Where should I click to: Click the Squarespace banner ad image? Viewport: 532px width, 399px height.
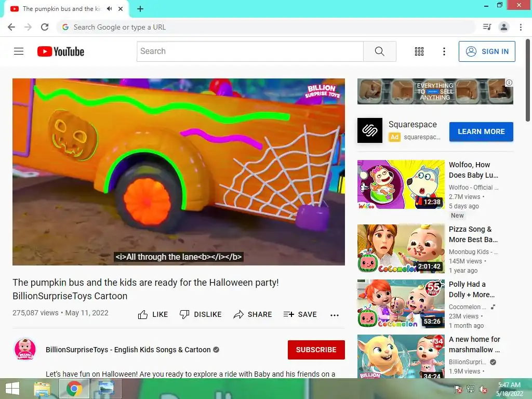click(435, 91)
